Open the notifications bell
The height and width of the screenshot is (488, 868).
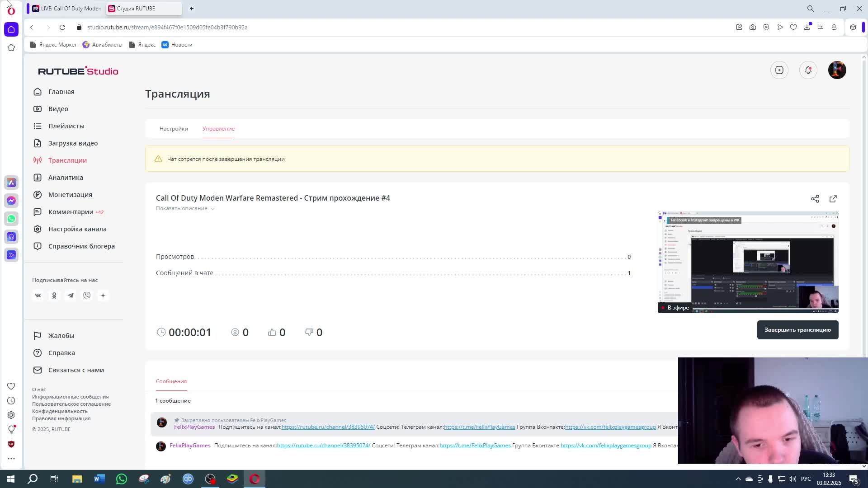808,70
